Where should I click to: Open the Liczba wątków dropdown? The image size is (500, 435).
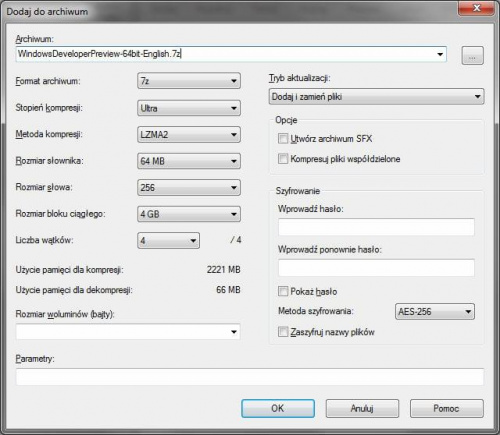coord(168,241)
